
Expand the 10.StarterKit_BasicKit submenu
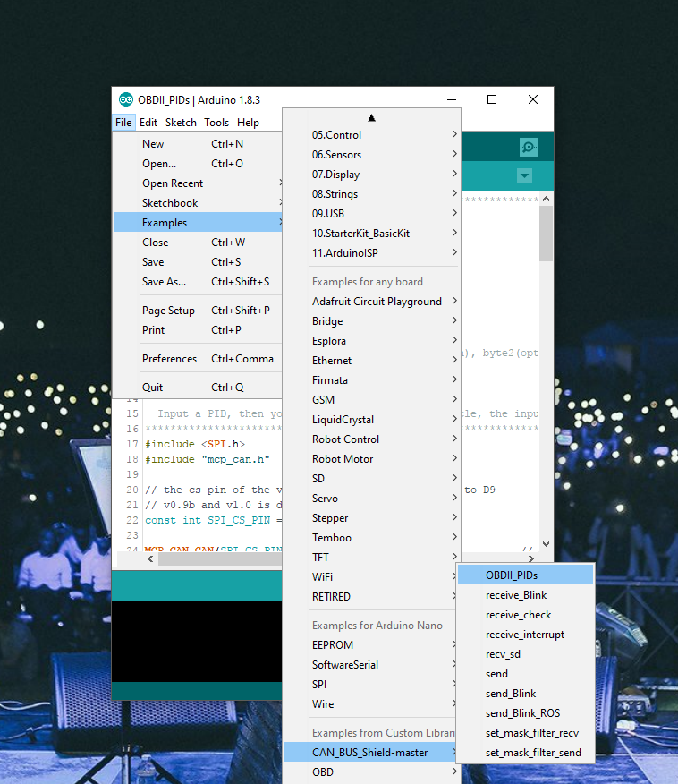pyautogui.click(x=371, y=234)
